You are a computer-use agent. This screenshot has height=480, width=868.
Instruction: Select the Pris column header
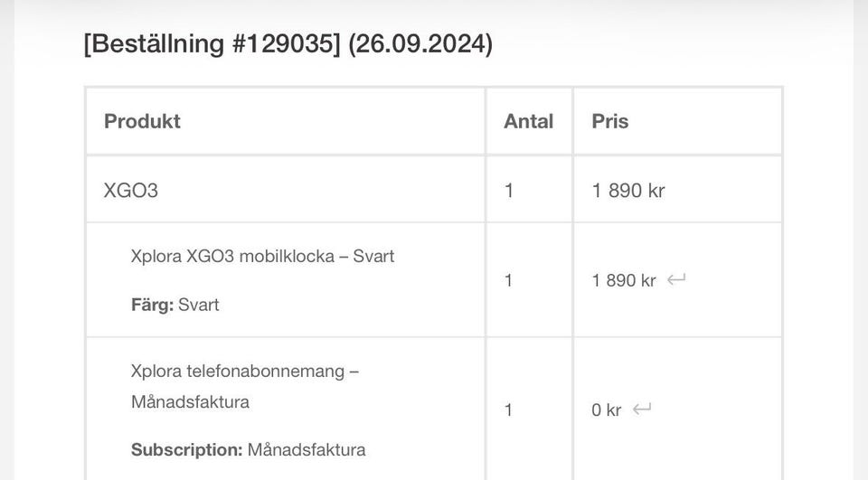[610, 121]
